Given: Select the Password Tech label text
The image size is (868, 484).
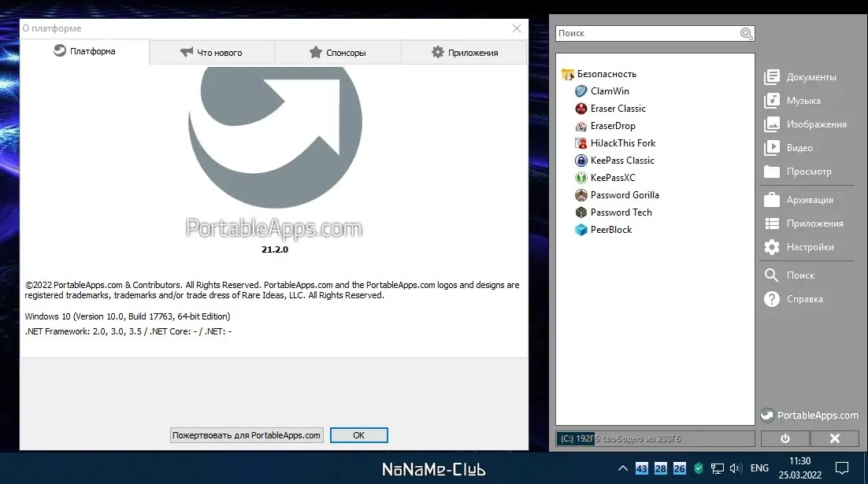Looking at the screenshot, I should click(x=621, y=212).
